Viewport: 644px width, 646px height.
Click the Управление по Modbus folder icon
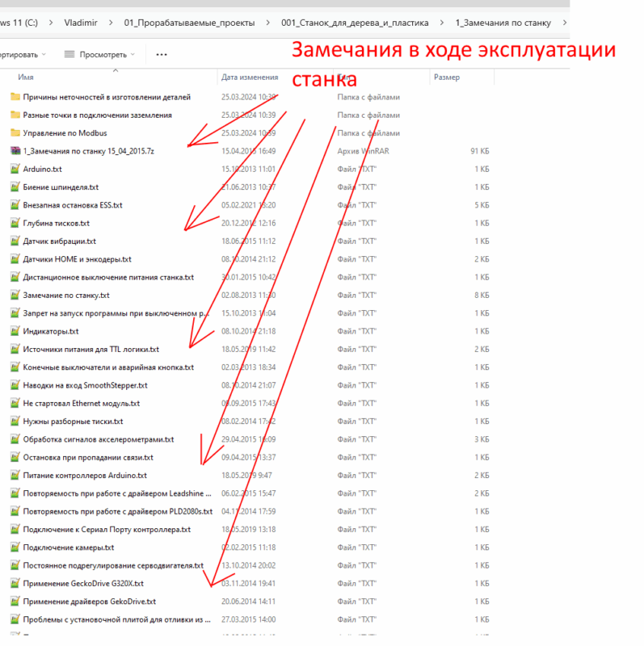(15, 133)
